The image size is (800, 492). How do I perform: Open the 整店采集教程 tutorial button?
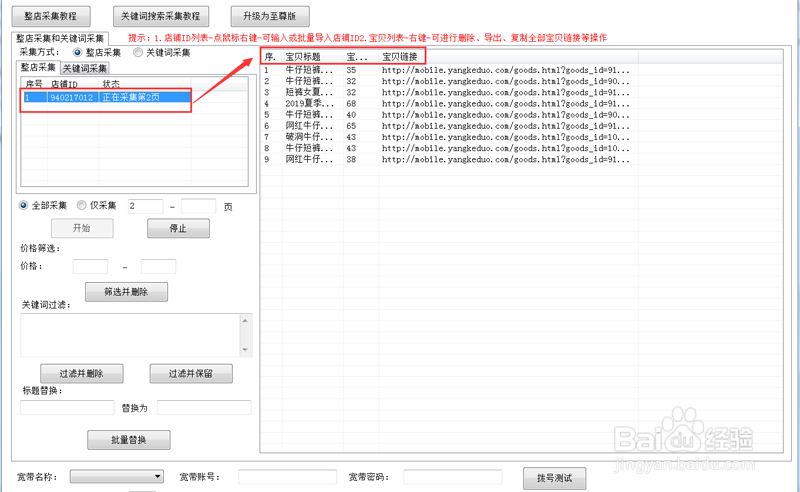click(x=51, y=16)
